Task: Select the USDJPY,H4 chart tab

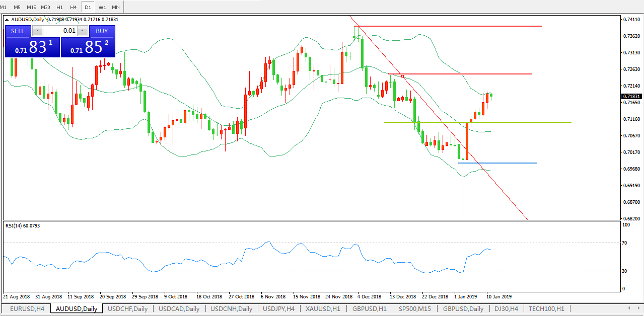Action: pos(278,309)
